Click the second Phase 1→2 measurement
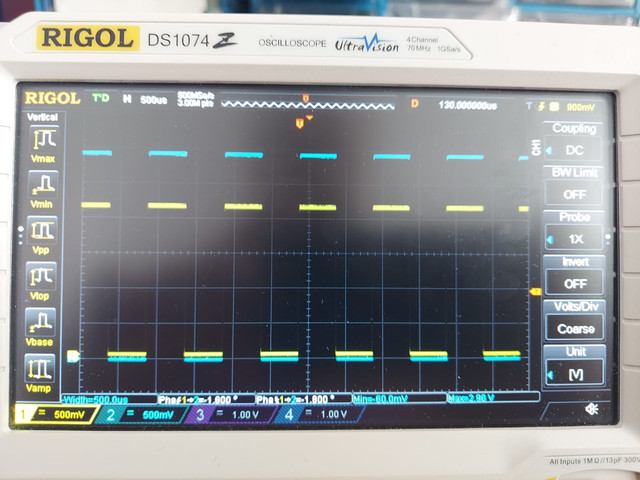The width and height of the screenshot is (640, 480). point(304,399)
